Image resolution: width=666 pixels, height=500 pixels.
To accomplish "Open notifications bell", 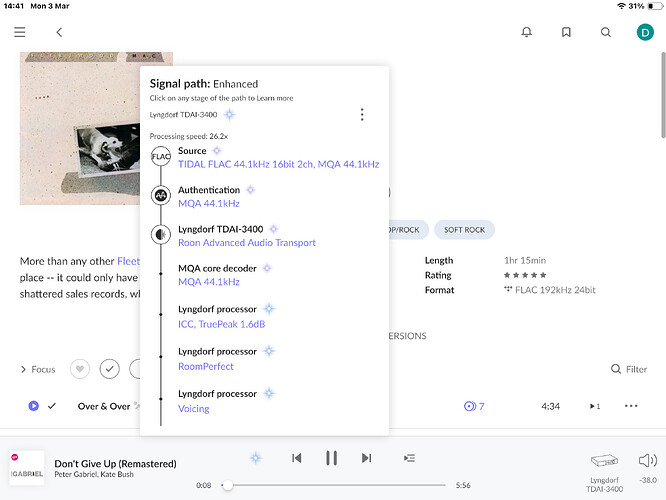I will coord(527,32).
